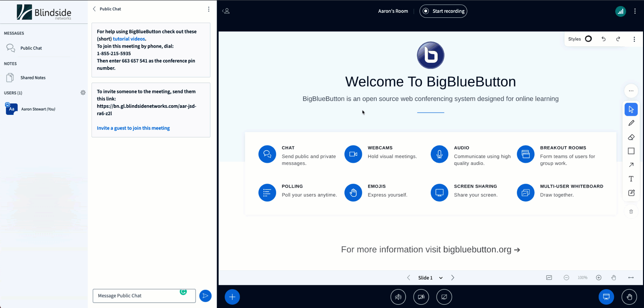
Task: Select the pencil draw tool
Action: click(631, 123)
